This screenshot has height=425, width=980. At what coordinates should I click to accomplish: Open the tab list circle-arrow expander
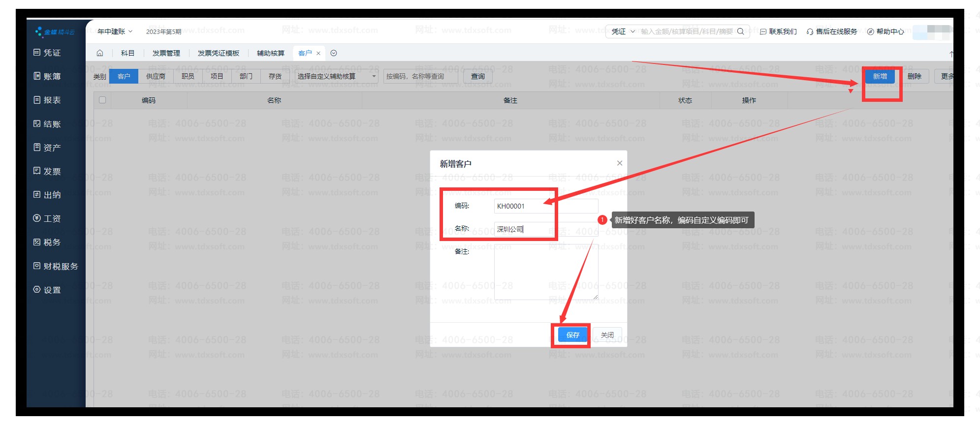tap(334, 53)
